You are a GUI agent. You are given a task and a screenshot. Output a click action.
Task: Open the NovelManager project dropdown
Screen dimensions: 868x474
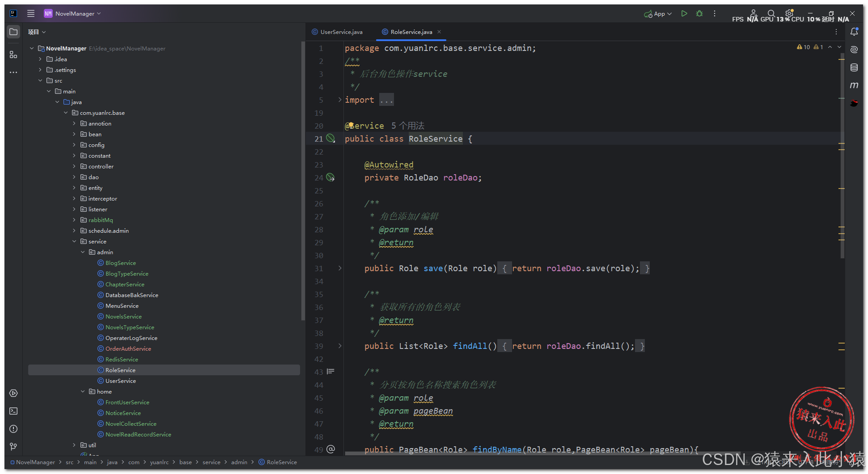coord(72,13)
